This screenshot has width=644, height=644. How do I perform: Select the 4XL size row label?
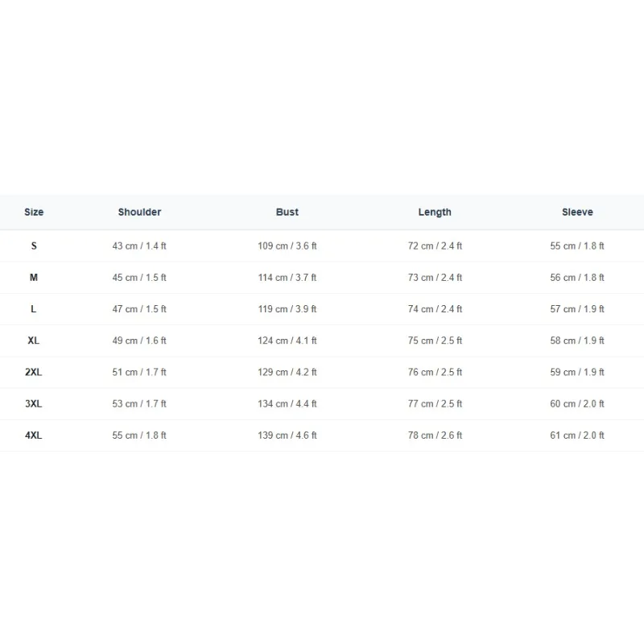(x=34, y=436)
